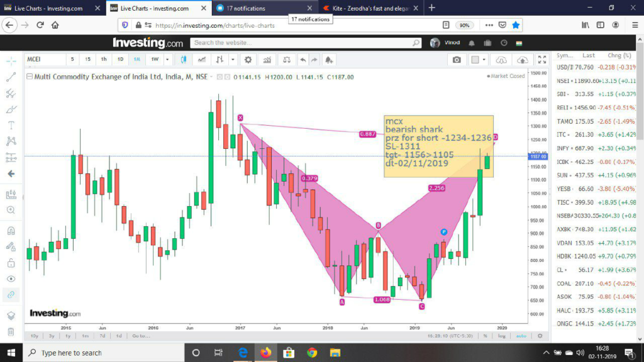This screenshot has width=644, height=362.
Task: Undo the last chart action
Action: (x=303, y=60)
